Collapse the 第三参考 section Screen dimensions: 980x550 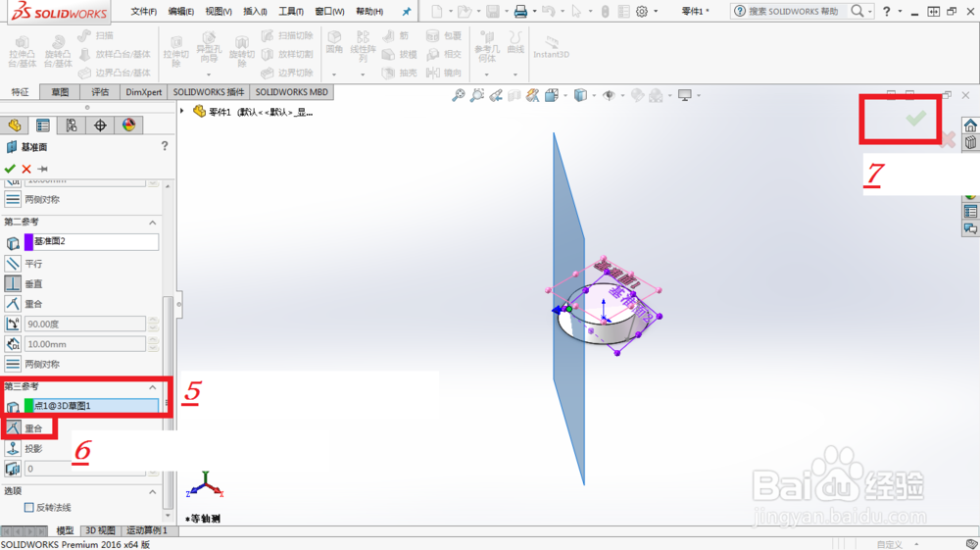153,387
